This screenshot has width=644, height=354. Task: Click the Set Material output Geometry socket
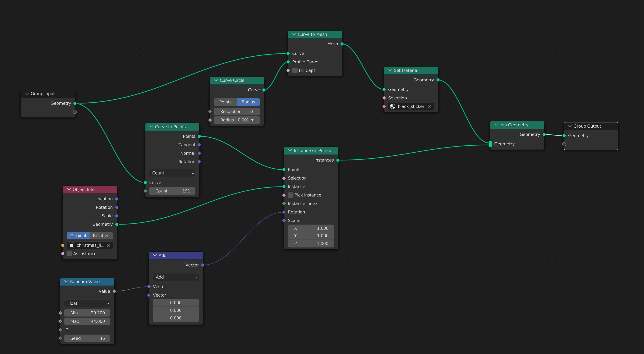(438, 80)
